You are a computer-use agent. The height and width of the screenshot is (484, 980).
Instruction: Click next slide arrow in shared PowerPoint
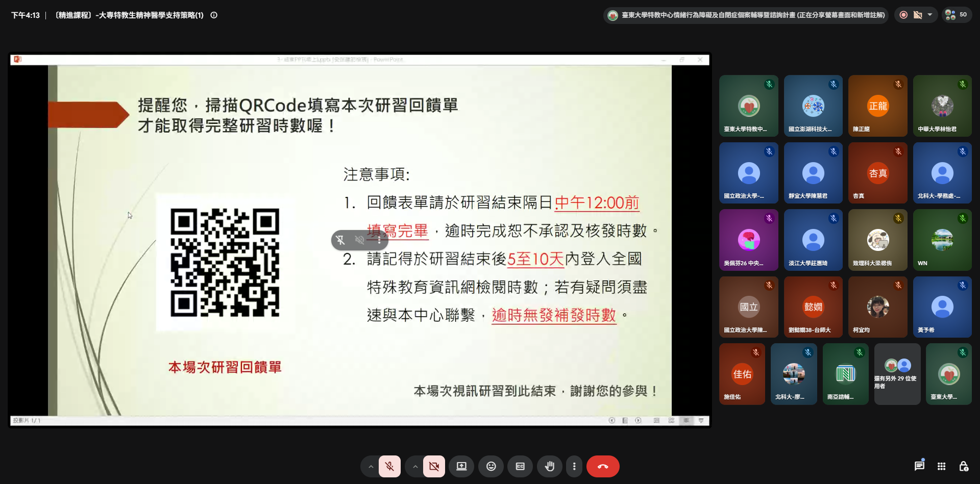click(638, 421)
